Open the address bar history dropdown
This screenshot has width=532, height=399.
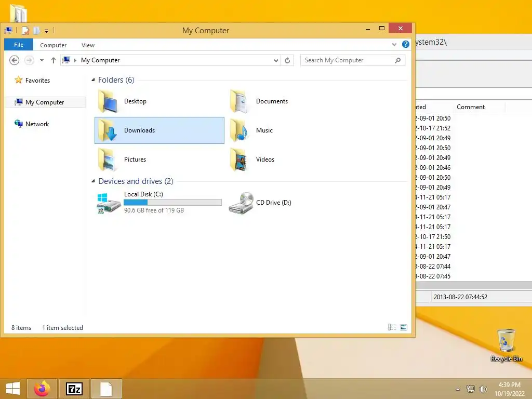click(x=276, y=60)
